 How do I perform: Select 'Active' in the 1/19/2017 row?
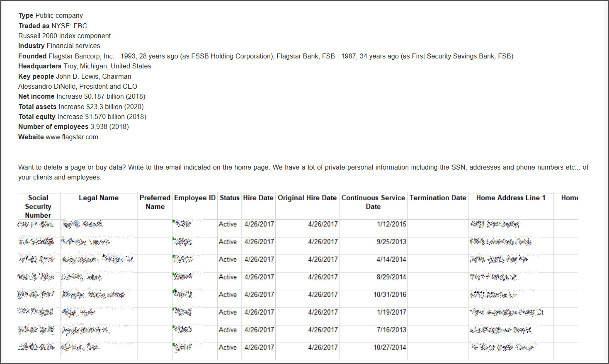pyautogui.click(x=228, y=312)
